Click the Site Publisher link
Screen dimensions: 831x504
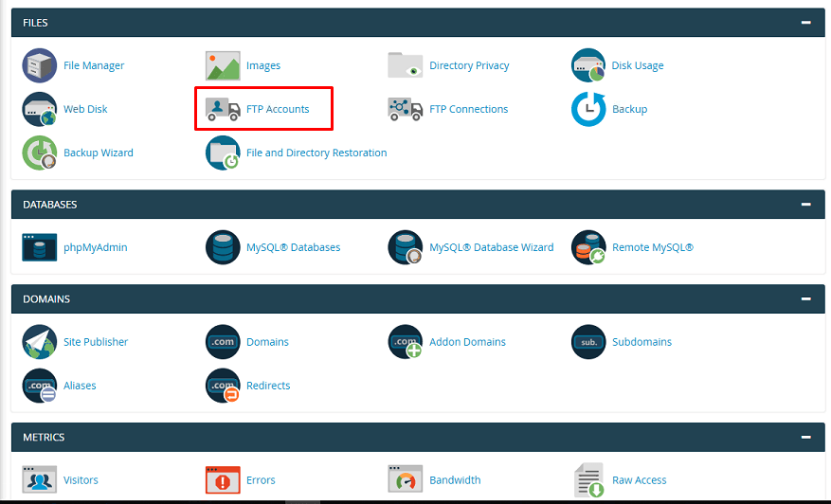pyautogui.click(x=96, y=342)
